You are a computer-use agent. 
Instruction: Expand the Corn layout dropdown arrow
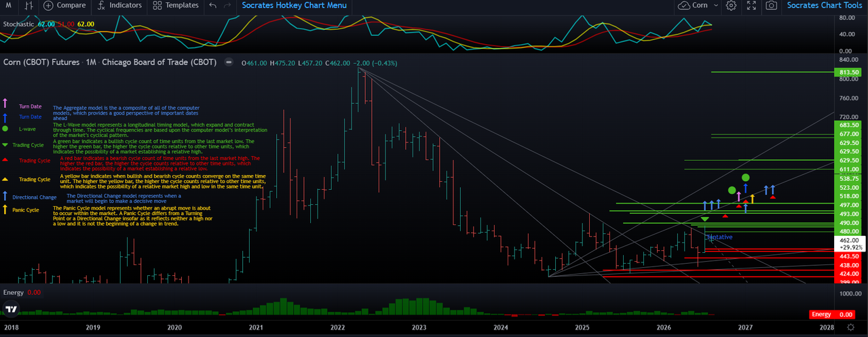[x=715, y=5]
